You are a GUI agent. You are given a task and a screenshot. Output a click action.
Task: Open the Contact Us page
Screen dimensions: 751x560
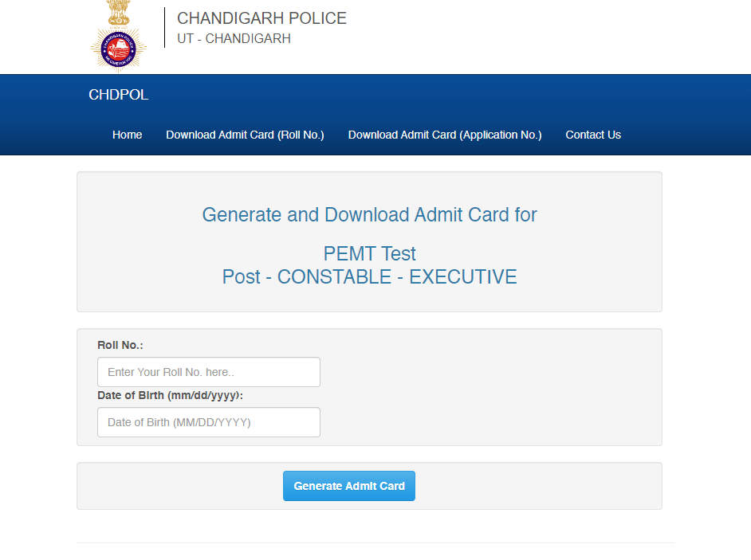[x=593, y=135]
